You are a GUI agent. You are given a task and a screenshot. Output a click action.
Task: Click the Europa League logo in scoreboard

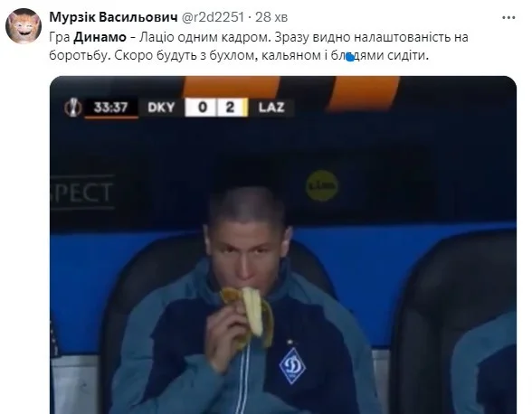click(x=73, y=108)
